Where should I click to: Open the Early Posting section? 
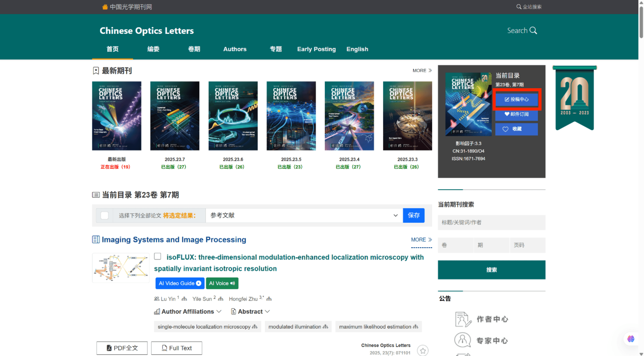316,49
